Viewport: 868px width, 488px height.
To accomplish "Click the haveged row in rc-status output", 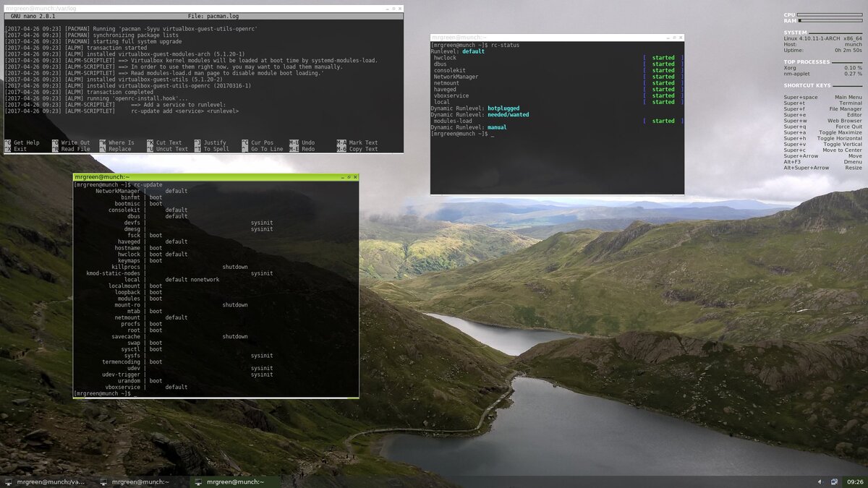I will coord(558,90).
